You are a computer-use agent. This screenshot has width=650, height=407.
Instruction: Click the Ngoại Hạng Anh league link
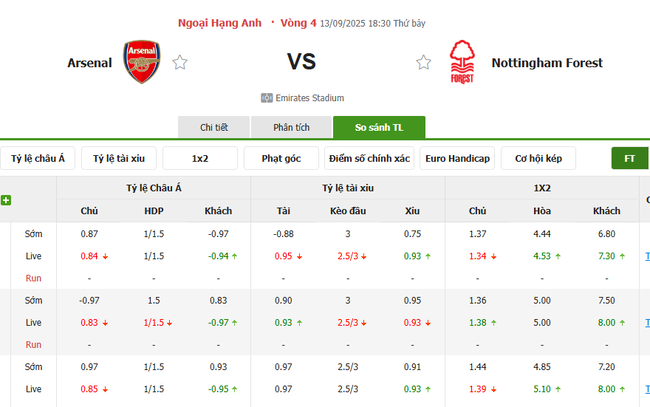220,22
